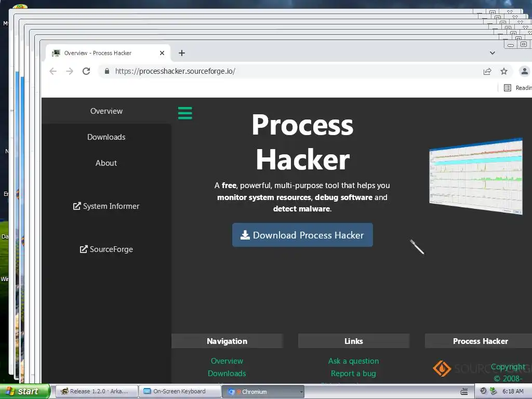532x399 pixels.
Task: Click the 6:18 AM taskbar clock
Action: click(x=513, y=392)
